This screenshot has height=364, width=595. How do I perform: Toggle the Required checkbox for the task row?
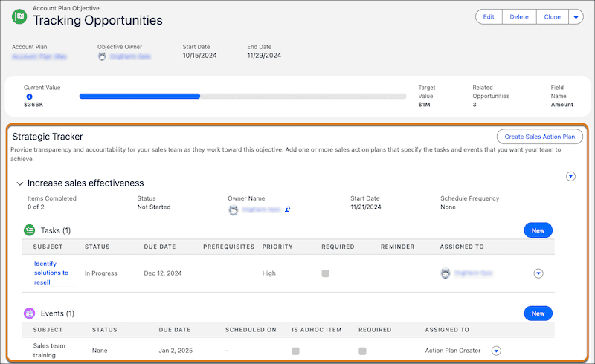pyautogui.click(x=325, y=273)
